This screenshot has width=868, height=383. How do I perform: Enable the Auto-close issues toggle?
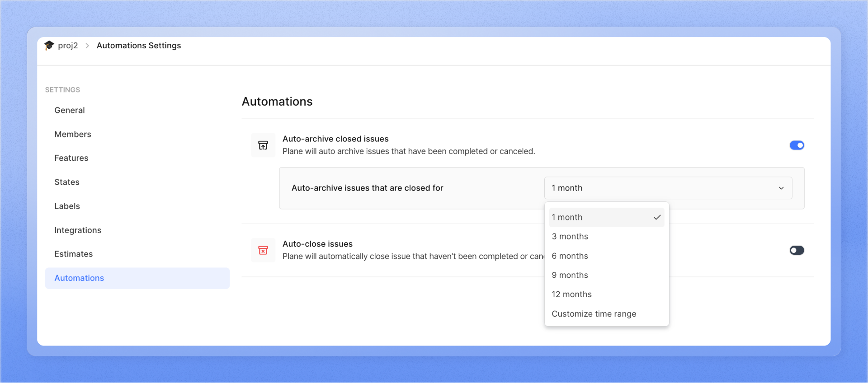[x=797, y=250]
